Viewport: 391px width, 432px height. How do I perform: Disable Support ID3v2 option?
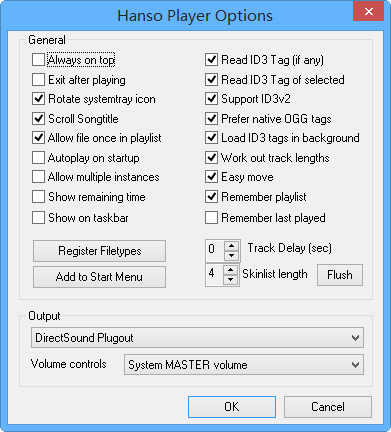pos(211,99)
